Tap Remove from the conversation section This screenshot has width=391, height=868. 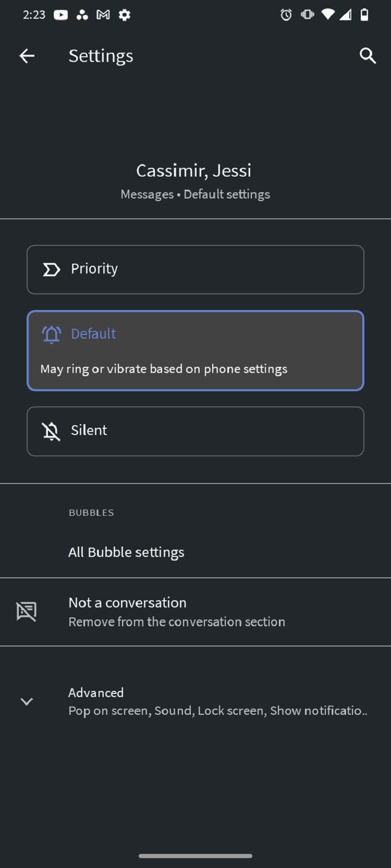176,622
